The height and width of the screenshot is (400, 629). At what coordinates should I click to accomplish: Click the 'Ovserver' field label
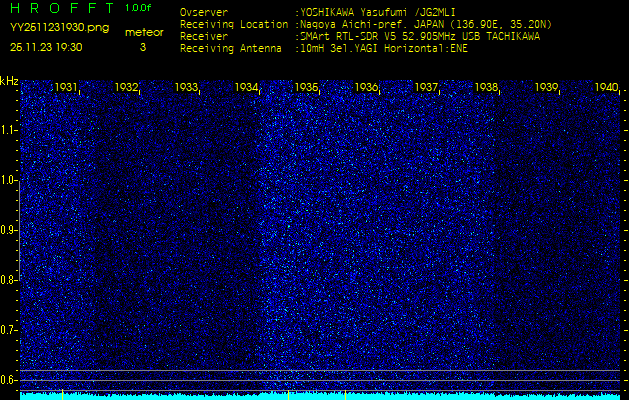click(x=204, y=12)
